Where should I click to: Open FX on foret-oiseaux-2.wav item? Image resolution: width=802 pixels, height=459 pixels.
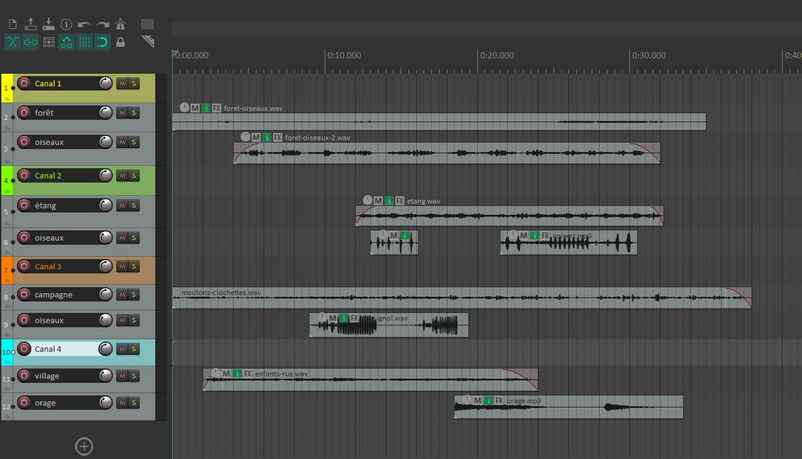[x=277, y=137]
